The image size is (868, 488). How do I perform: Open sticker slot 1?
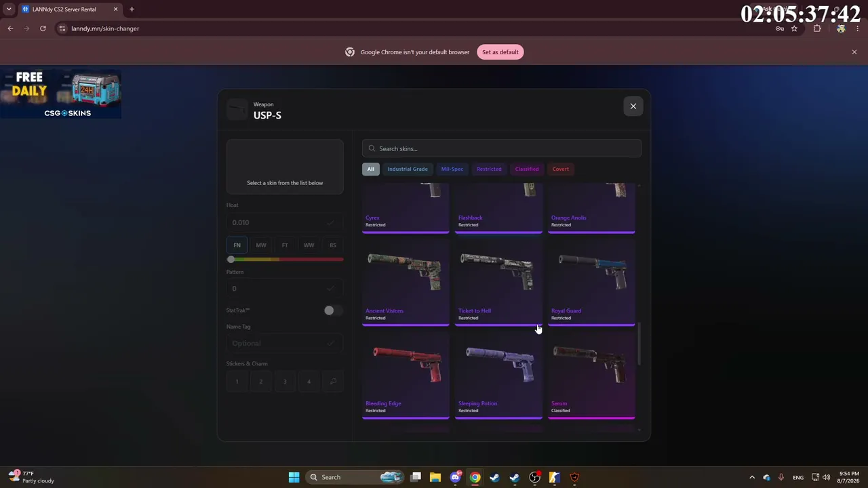pyautogui.click(x=237, y=382)
